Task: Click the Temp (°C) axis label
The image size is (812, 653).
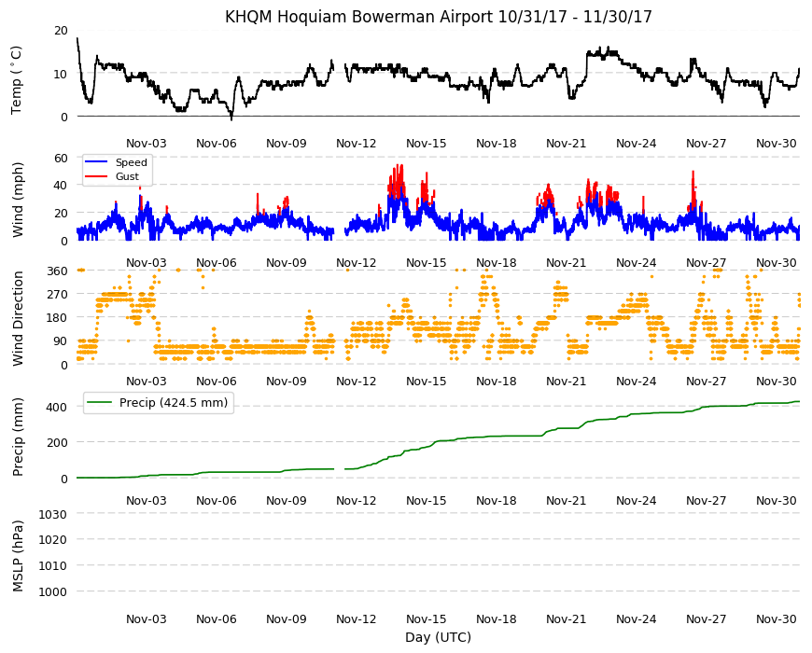Action: click(17, 79)
